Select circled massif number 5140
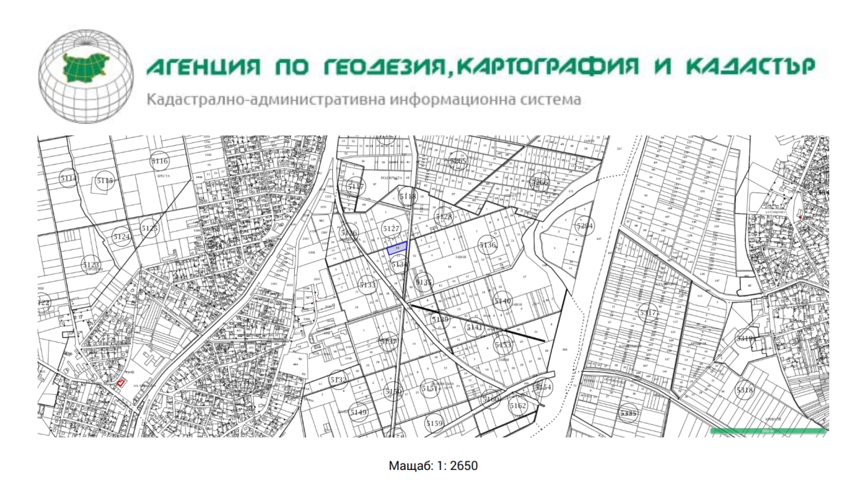The height and width of the screenshot is (488, 868). pyautogui.click(x=503, y=301)
